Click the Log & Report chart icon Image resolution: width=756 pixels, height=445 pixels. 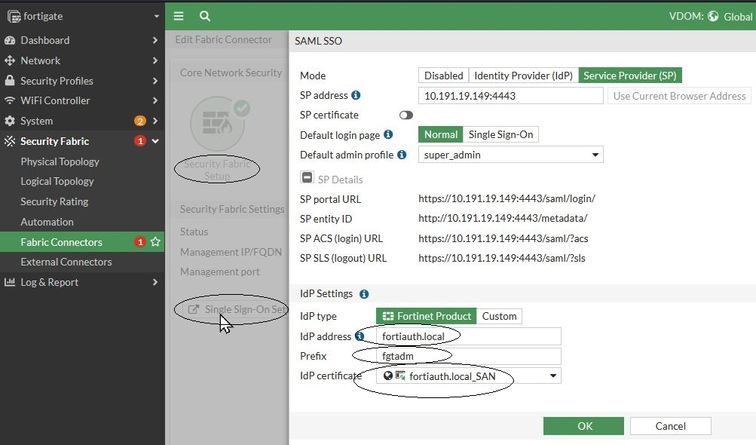point(10,282)
